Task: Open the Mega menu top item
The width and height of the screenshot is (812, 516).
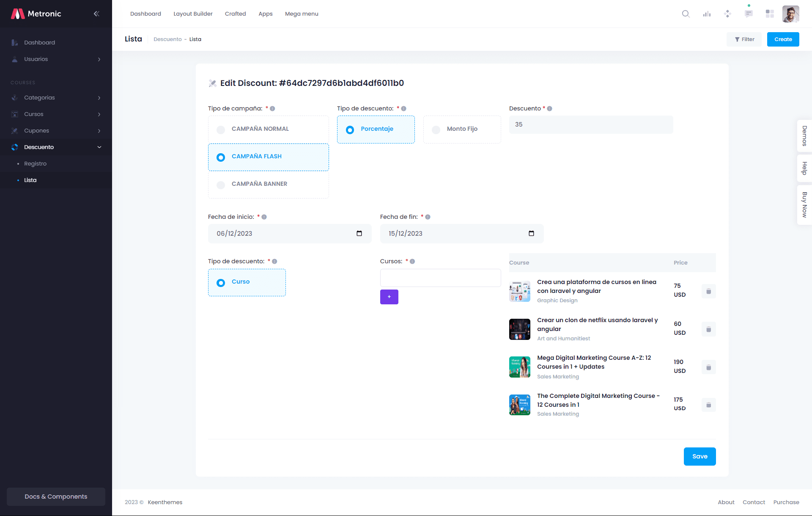Action: [x=302, y=14]
